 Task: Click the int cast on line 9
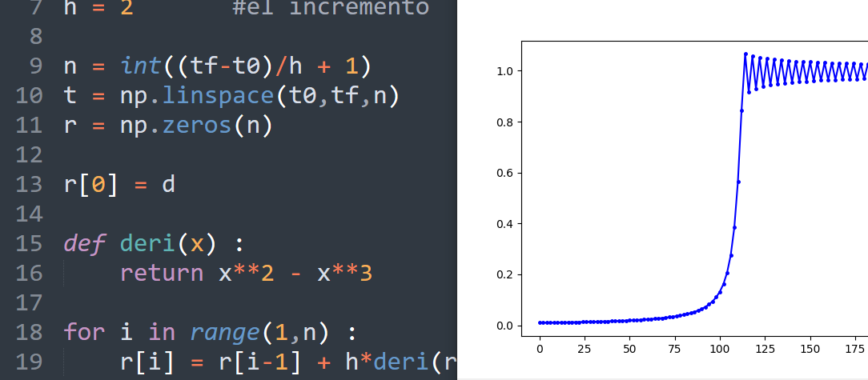[140, 66]
